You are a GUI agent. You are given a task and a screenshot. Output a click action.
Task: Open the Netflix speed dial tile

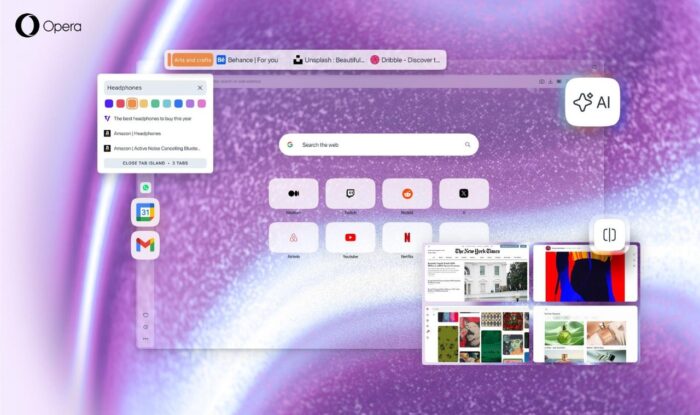click(x=407, y=237)
